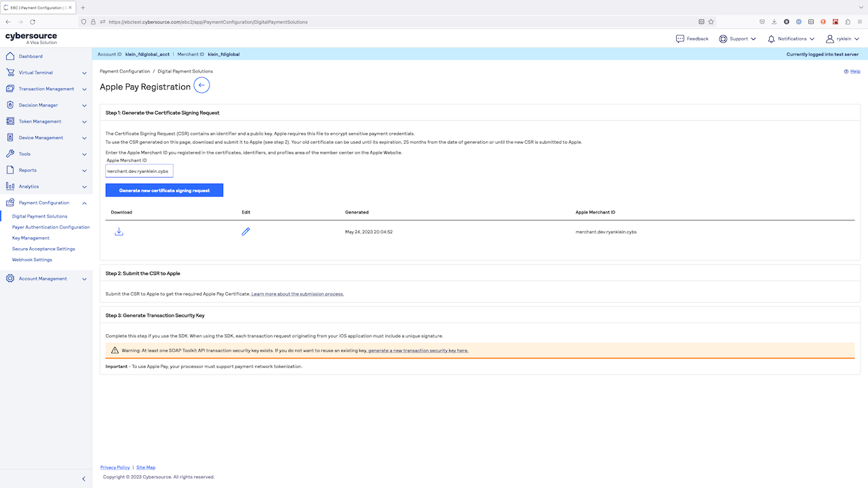Click the pencil edit icon
This screenshot has width=868, height=488.
(x=245, y=232)
